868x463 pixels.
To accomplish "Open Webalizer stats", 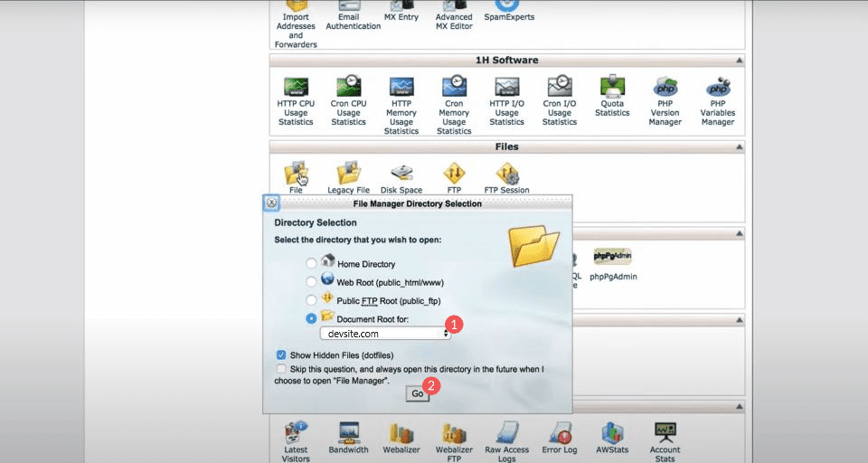I will pos(401,438).
